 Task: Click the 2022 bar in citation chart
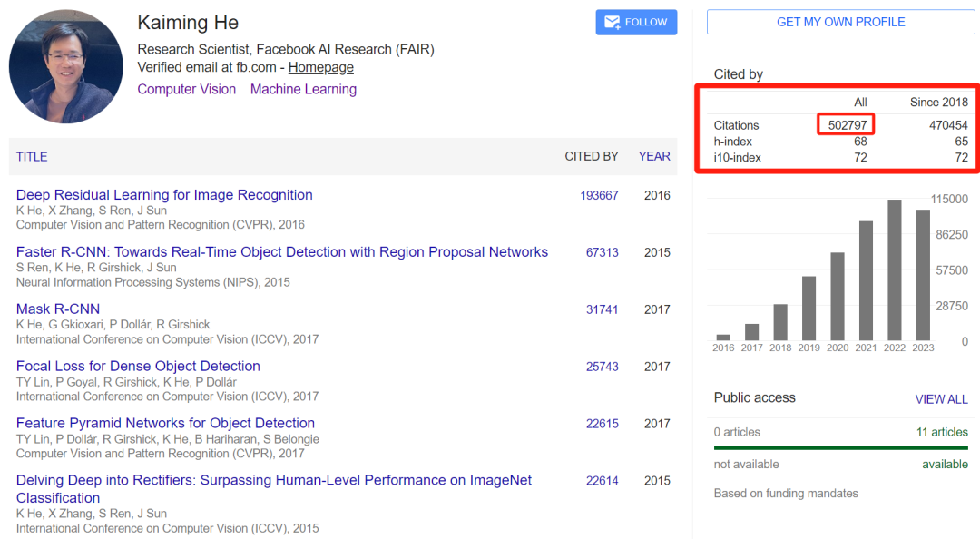(895, 270)
